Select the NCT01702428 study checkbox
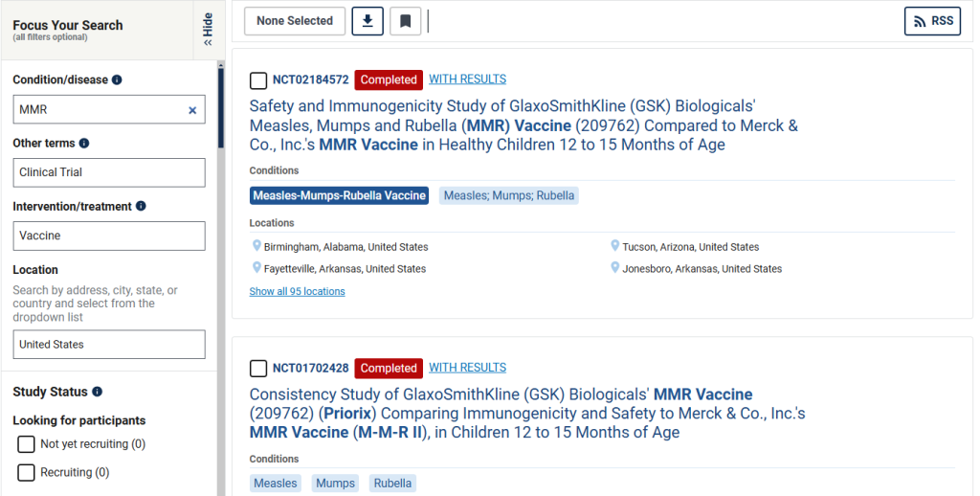 pyautogui.click(x=258, y=369)
